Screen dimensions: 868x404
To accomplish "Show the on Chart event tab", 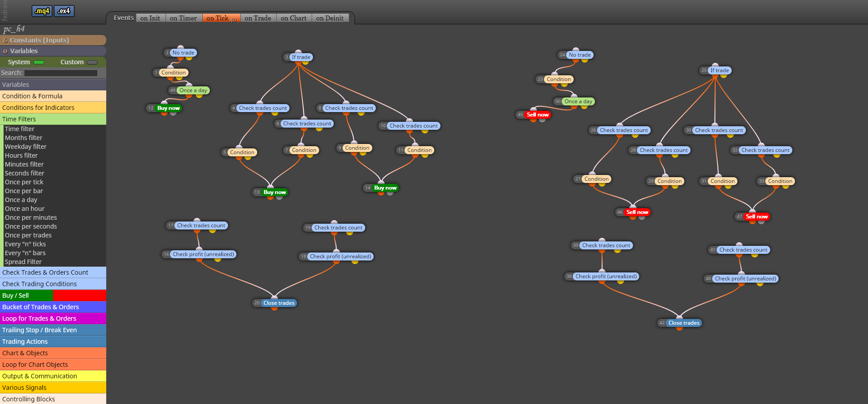I will pyautogui.click(x=294, y=18).
